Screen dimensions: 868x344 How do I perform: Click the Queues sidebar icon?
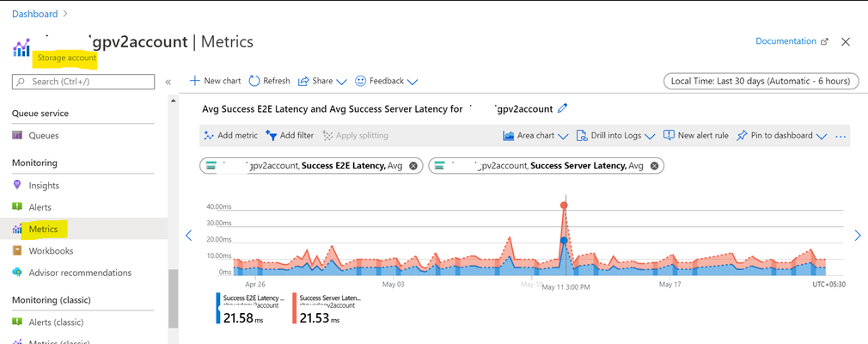point(17,135)
